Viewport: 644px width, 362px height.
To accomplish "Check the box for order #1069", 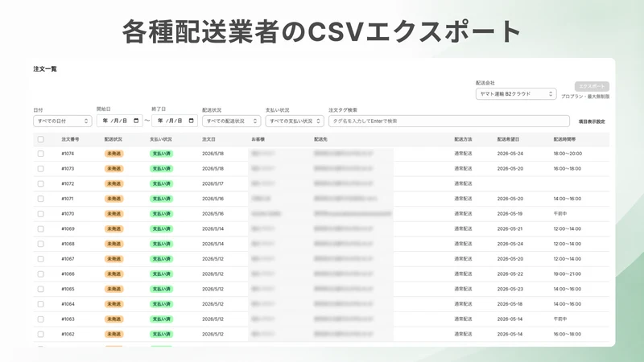I will click(x=41, y=228).
